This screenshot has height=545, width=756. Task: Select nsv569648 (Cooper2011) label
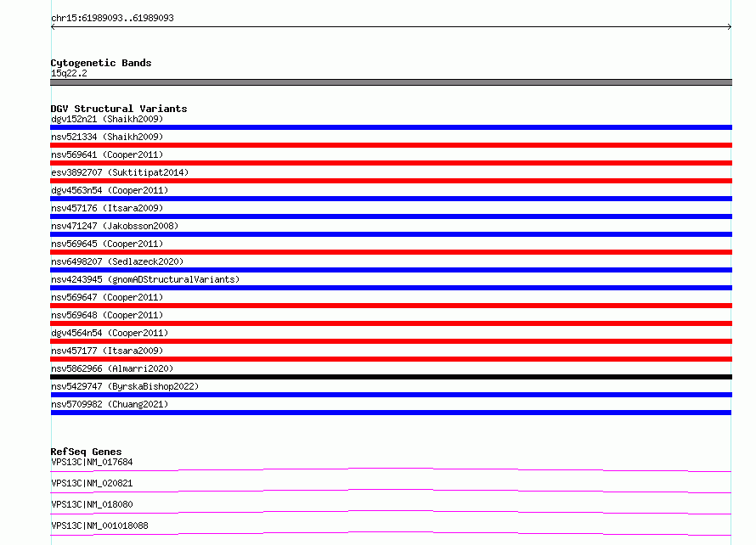107,315
